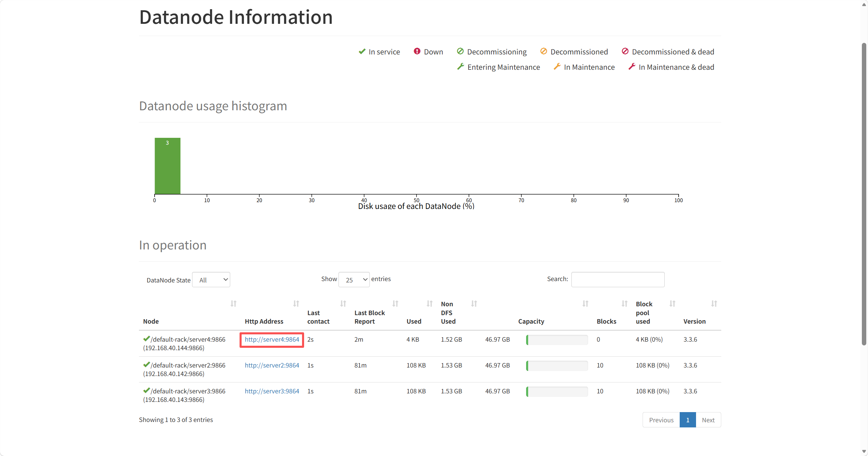Sort by Used column arrows

coord(430,304)
